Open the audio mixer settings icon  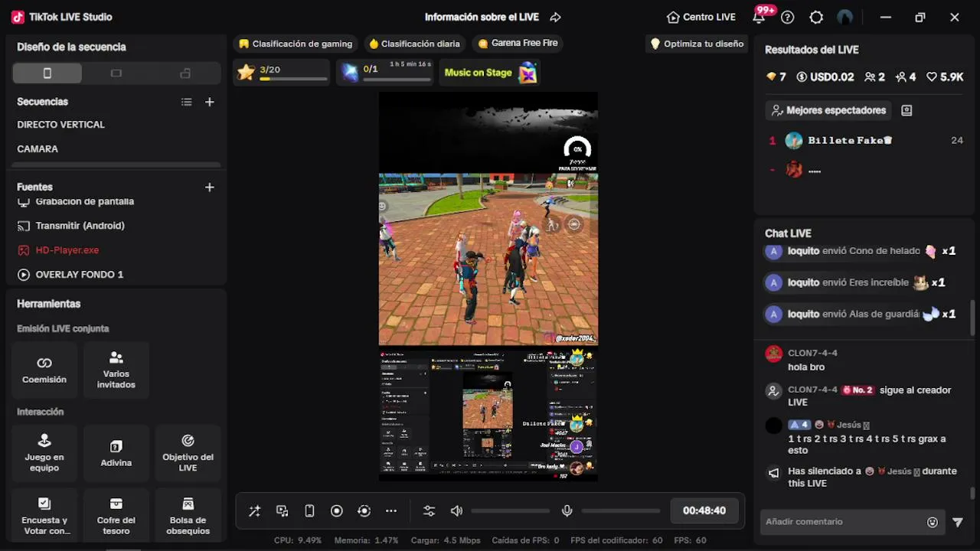coord(429,511)
